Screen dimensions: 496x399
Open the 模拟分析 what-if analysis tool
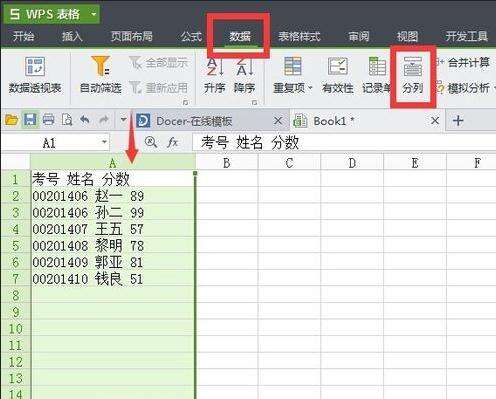tap(466, 88)
